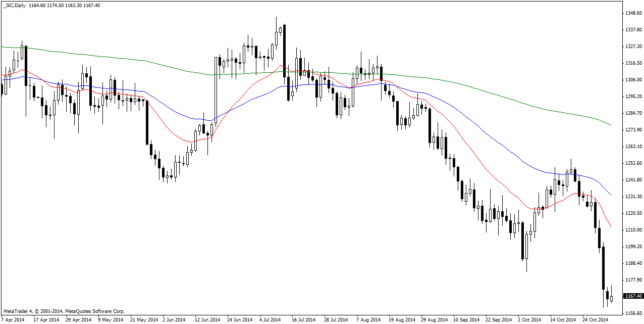Click the highest candlestick peak in July 2014
Image resolution: width=644 pixels, height=324 pixels.
[x=277, y=18]
